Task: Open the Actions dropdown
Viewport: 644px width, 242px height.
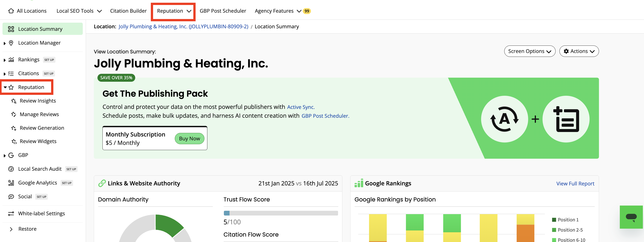Action: click(x=579, y=51)
